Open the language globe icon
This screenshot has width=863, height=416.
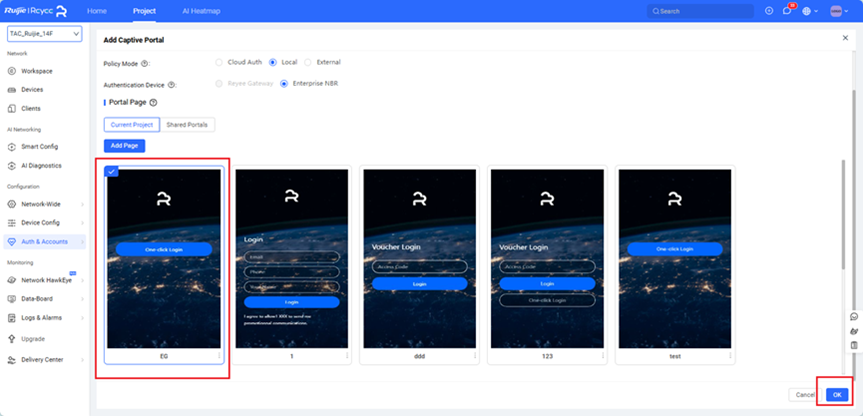tap(806, 11)
